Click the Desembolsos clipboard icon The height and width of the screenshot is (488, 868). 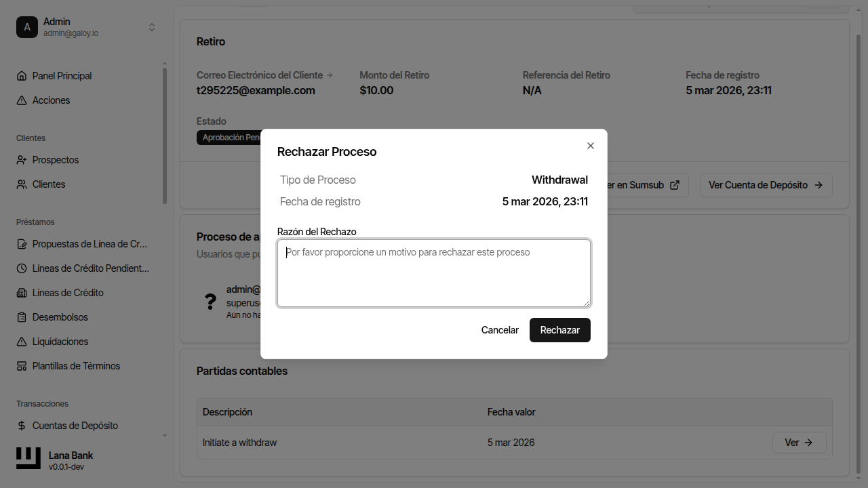click(x=22, y=317)
